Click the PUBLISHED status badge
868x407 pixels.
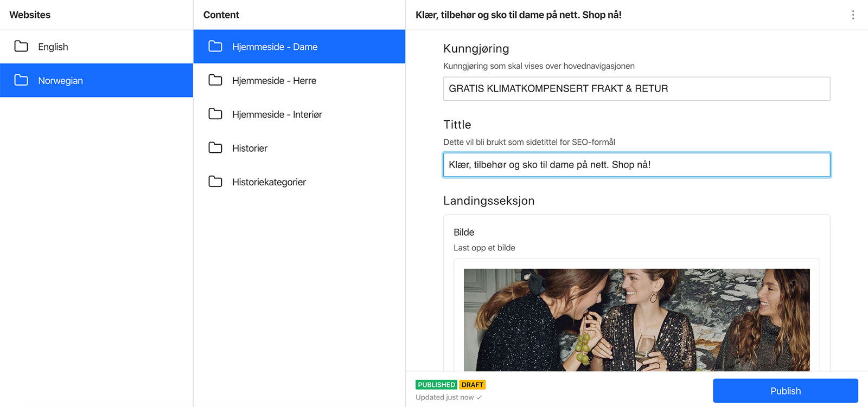coord(436,385)
